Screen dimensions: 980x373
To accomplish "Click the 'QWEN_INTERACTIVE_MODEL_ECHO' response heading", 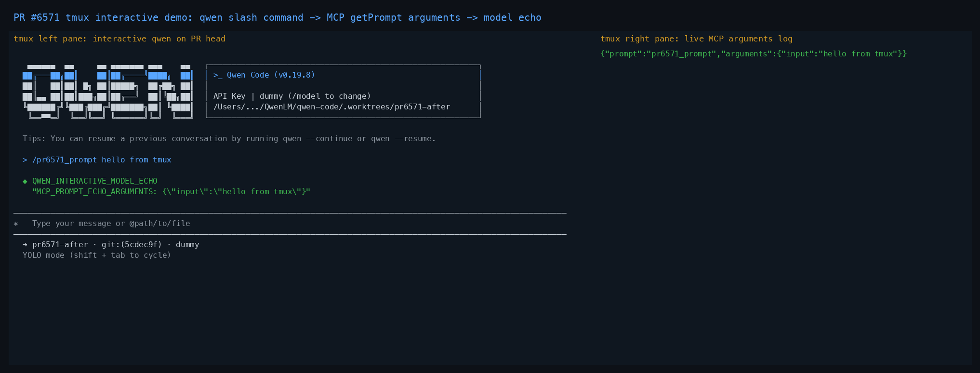I will 94,181.
